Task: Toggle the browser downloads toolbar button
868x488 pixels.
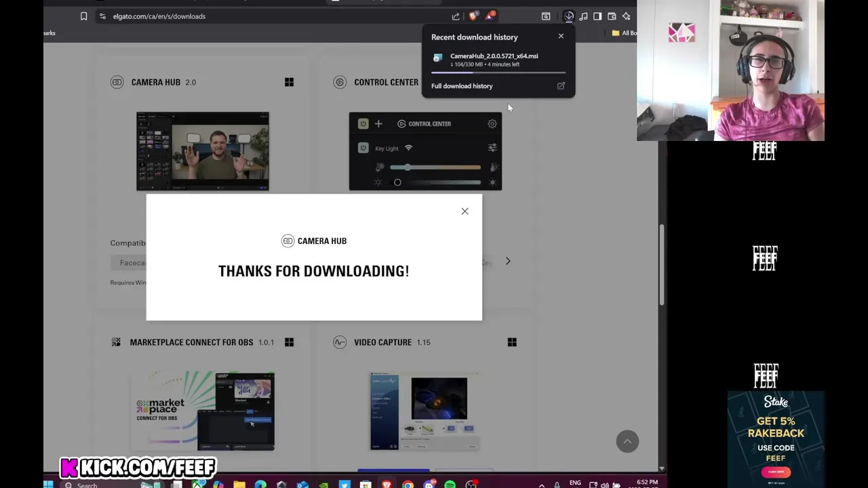Action: point(569,16)
